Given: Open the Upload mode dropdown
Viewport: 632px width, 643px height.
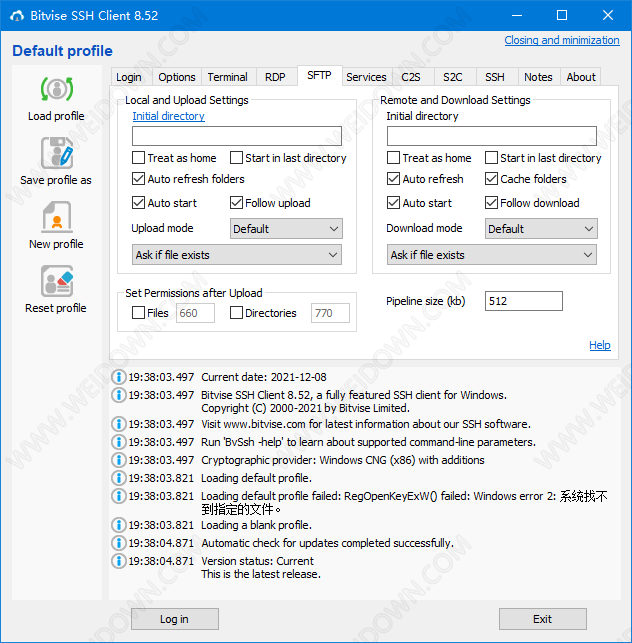Looking at the screenshot, I should pos(286,229).
